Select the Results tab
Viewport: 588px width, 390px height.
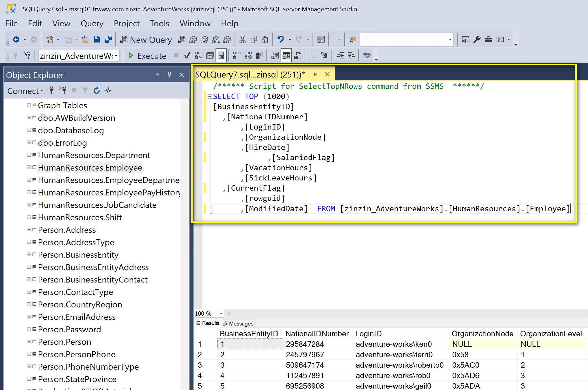pos(208,323)
